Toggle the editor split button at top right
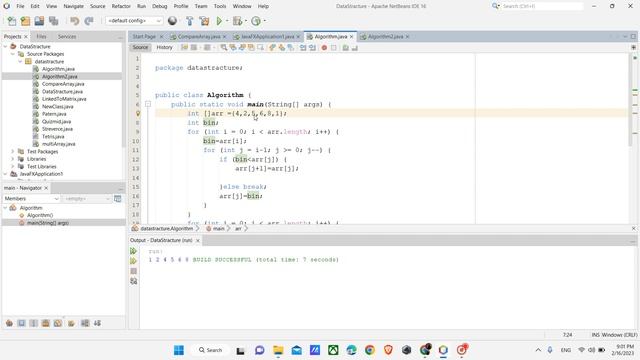 pyautogui.click(x=633, y=48)
